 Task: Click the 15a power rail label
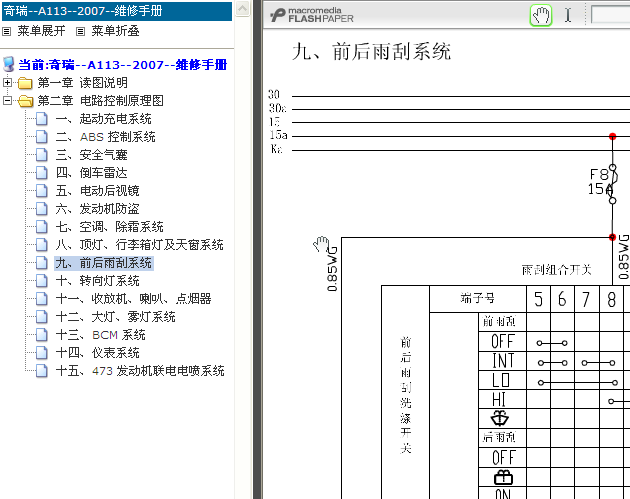278,135
